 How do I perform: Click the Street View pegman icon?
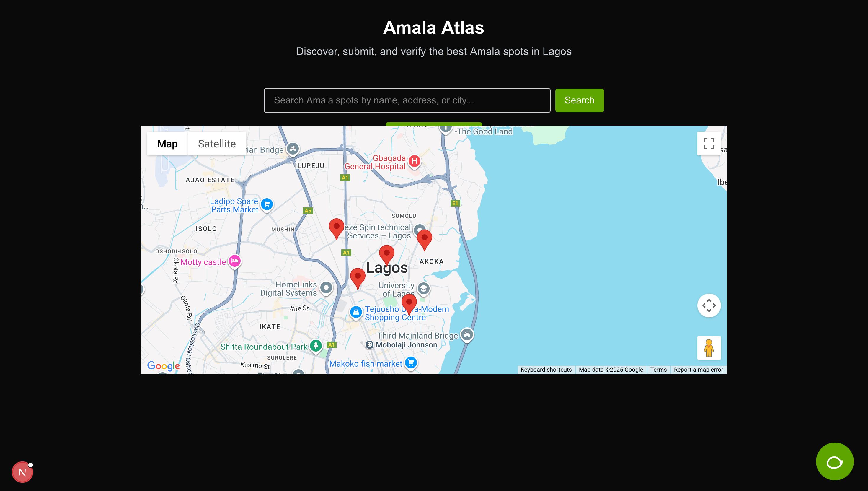pyautogui.click(x=709, y=348)
